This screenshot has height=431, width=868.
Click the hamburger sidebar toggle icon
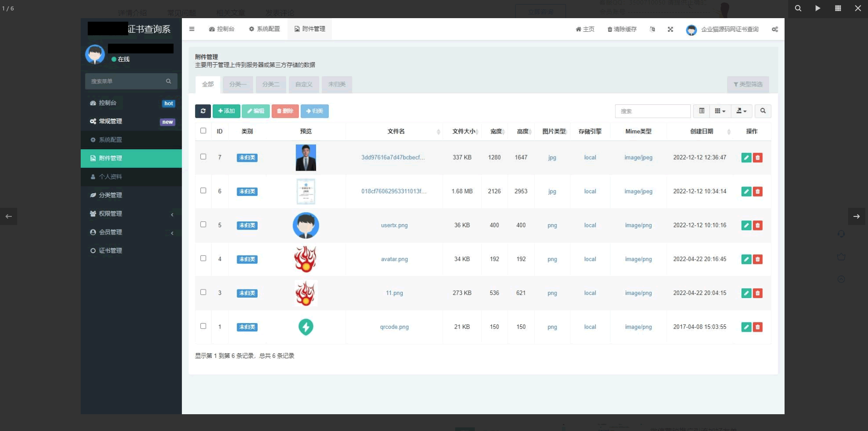[192, 29]
